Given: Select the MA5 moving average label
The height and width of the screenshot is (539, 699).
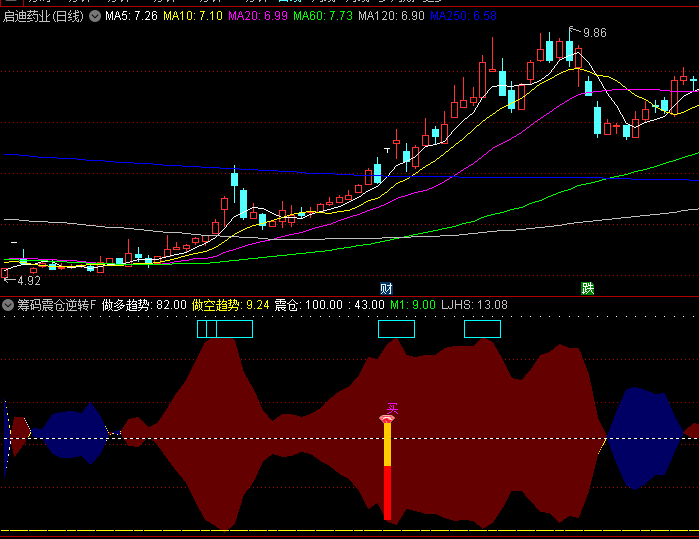Looking at the screenshot, I should pyautogui.click(x=130, y=17).
